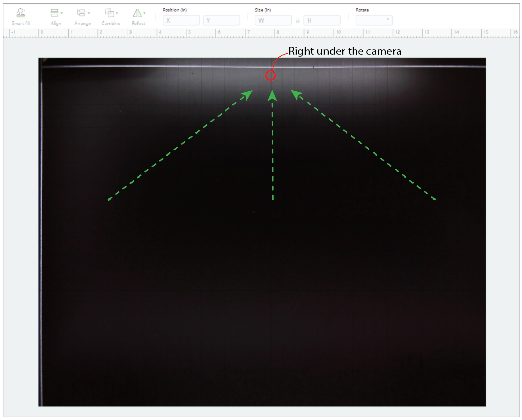Expand the Combine dropdown arrow
The image size is (522, 420).
(117, 13)
